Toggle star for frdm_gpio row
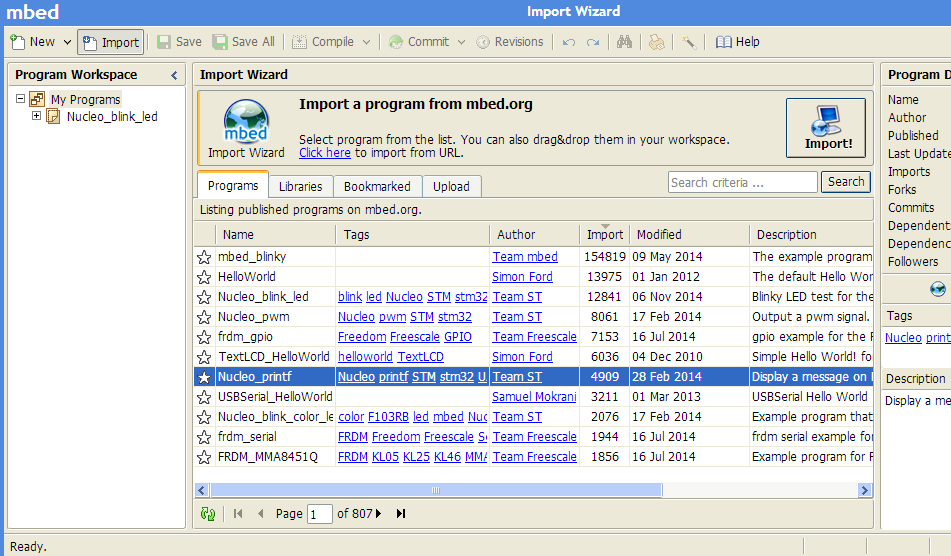Screen dimensions: 951x556 [204, 337]
